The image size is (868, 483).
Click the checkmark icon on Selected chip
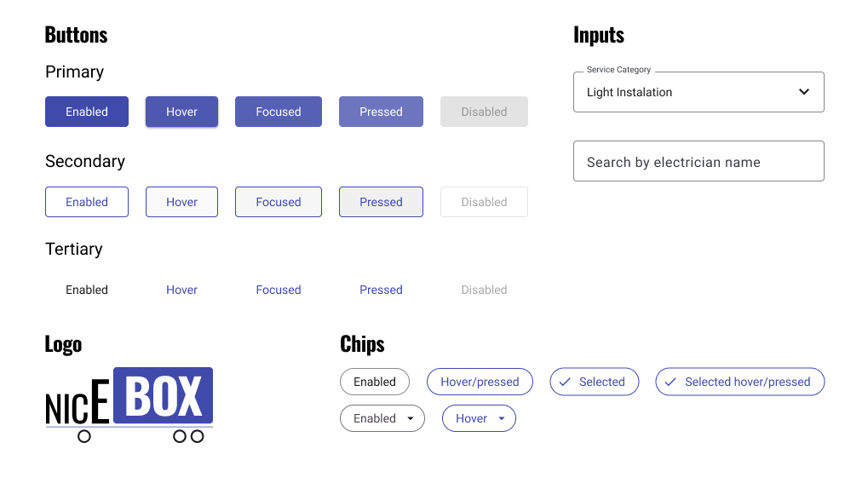pyautogui.click(x=564, y=382)
